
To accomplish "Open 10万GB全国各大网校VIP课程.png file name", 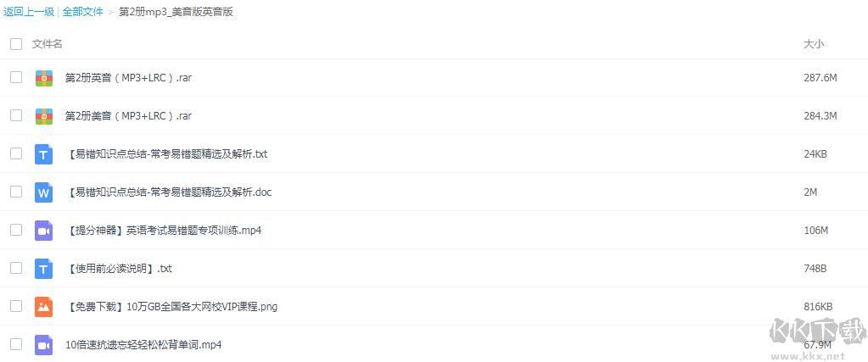I will pyautogui.click(x=171, y=307).
